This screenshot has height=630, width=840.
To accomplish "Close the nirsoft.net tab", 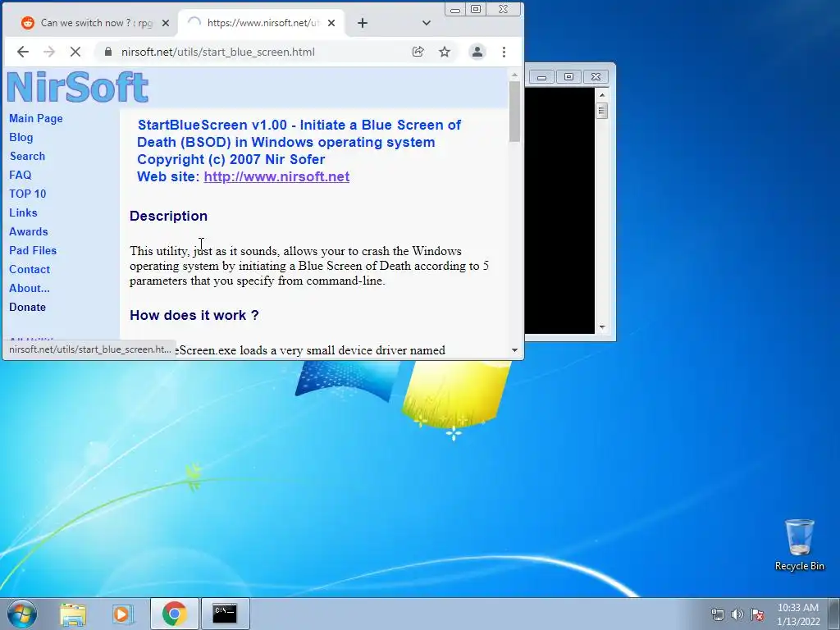I will coord(331,23).
